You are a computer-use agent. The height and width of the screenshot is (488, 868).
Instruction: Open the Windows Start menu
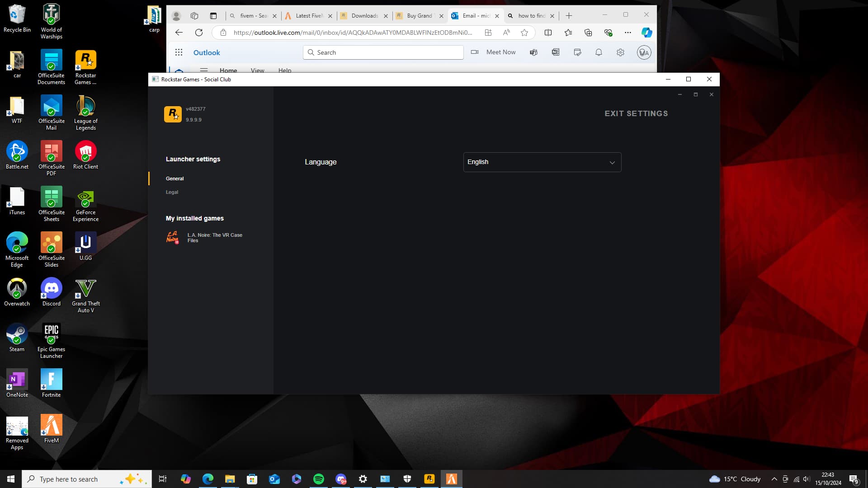tap(11, 479)
